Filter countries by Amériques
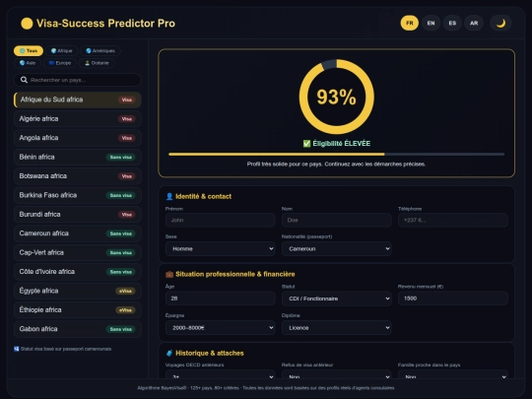Screen dimensions: 532x399 [x=100, y=51]
